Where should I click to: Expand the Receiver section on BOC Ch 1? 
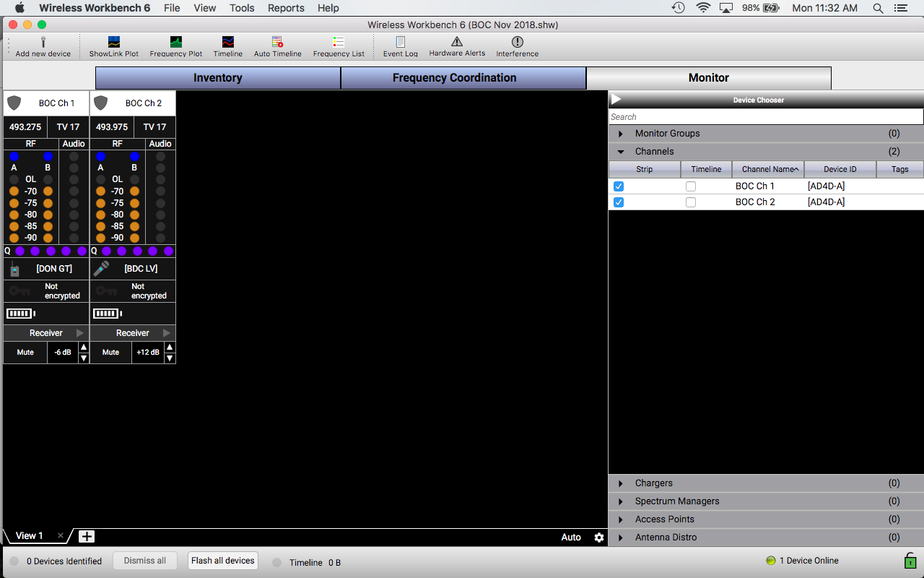tap(80, 333)
